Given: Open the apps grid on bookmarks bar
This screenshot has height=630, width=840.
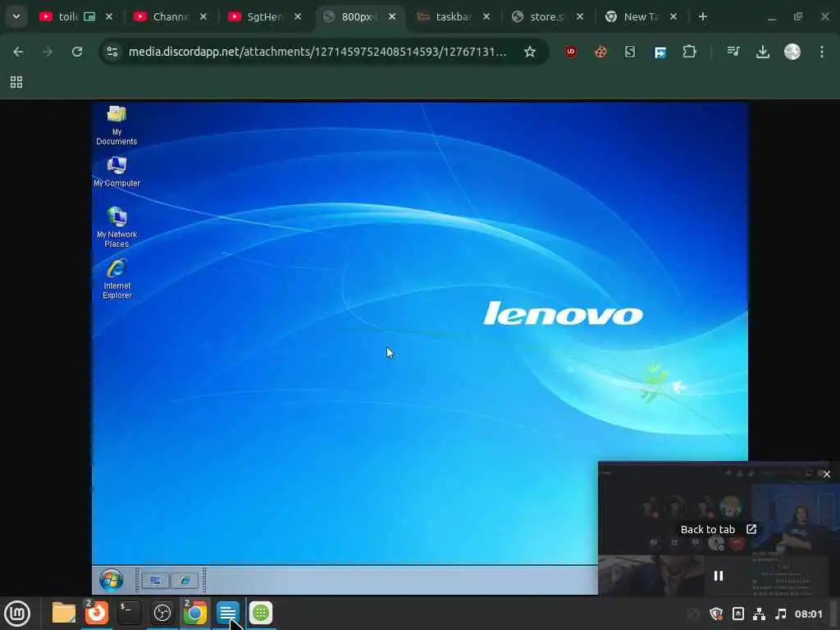Looking at the screenshot, I should click(16, 82).
